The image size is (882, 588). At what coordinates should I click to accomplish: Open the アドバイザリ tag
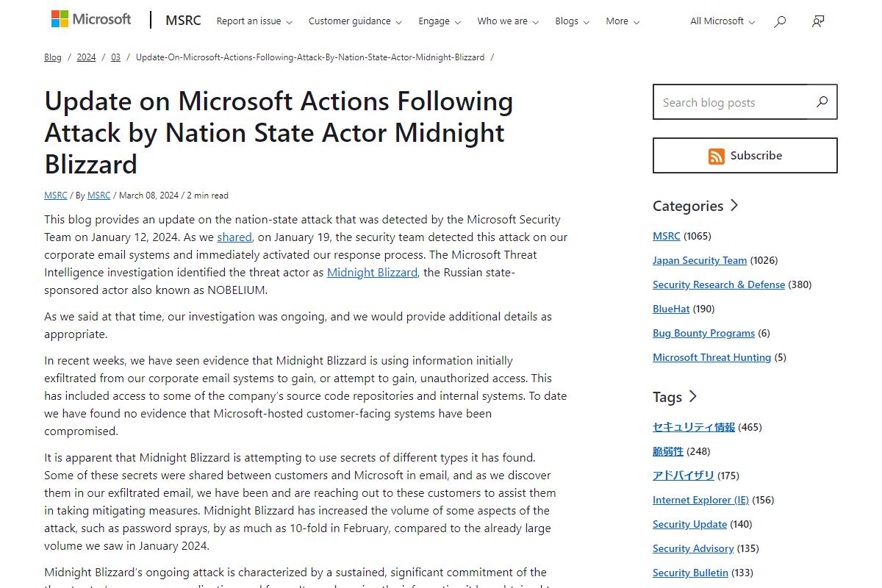pyautogui.click(x=684, y=476)
